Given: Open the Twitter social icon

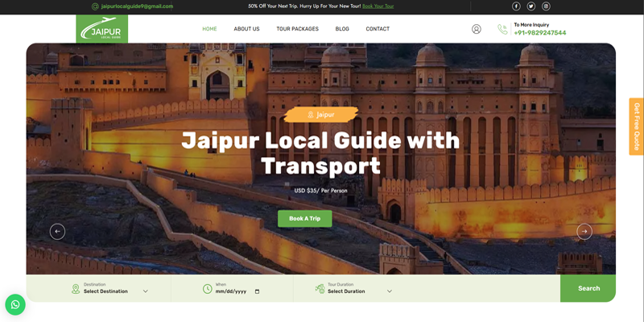Looking at the screenshot, I should [x=531, y=6].
